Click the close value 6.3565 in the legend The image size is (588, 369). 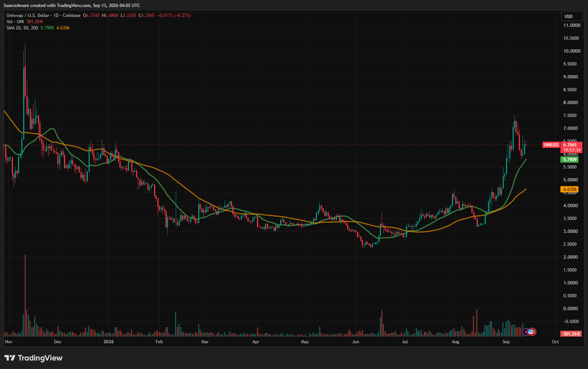tap(148, 15)
